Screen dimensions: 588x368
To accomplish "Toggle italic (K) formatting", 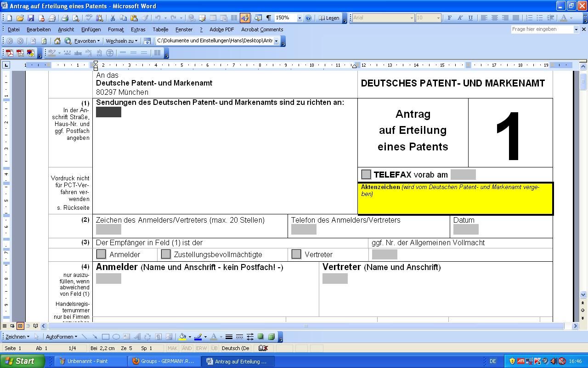I will click(x=460, y=18).
